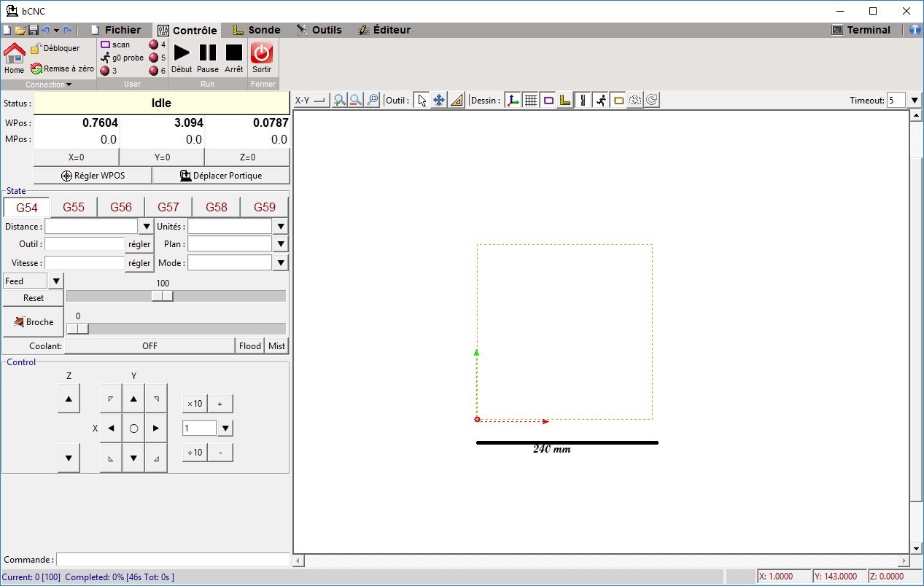924x586 pixels.
Task: Click user button 6
Action: click(158, 71)
